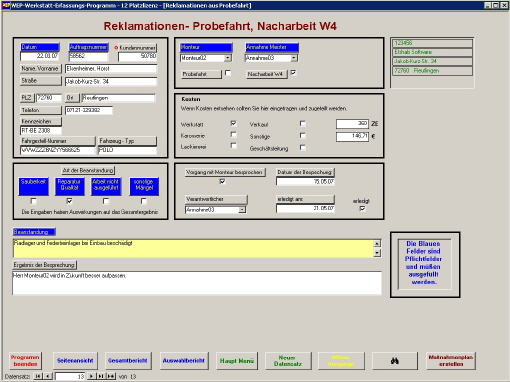Click the Datum der Besprechung field
510x382 pixels.
305,182
